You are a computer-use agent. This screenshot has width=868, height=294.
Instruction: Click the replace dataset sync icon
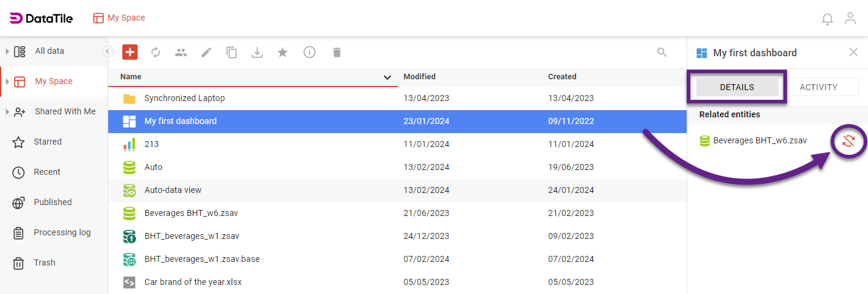849,141
